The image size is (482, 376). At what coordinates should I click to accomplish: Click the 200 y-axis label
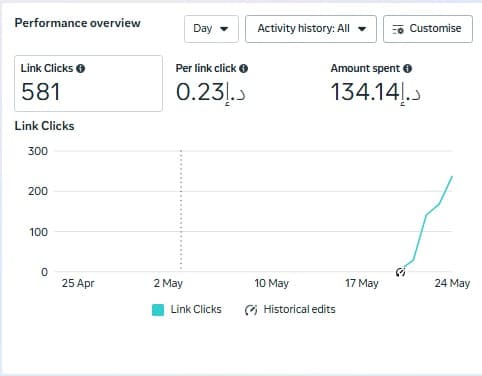coord(38,191)
